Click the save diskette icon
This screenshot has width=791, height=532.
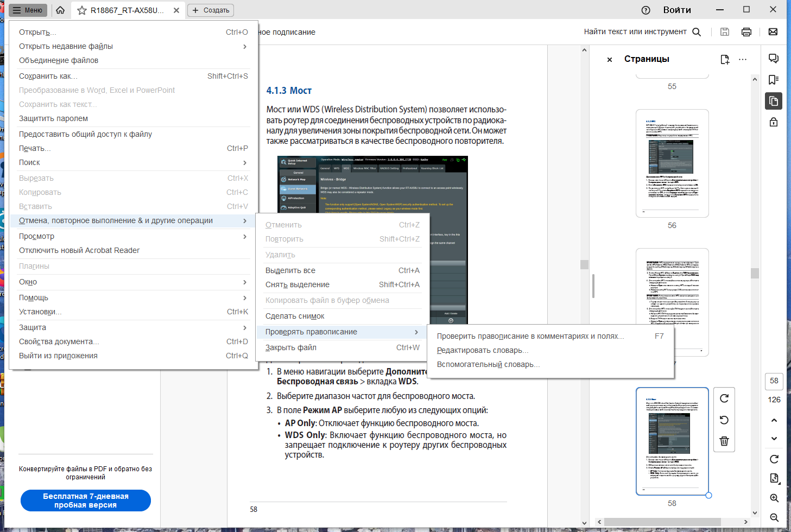tap(725, 32)
